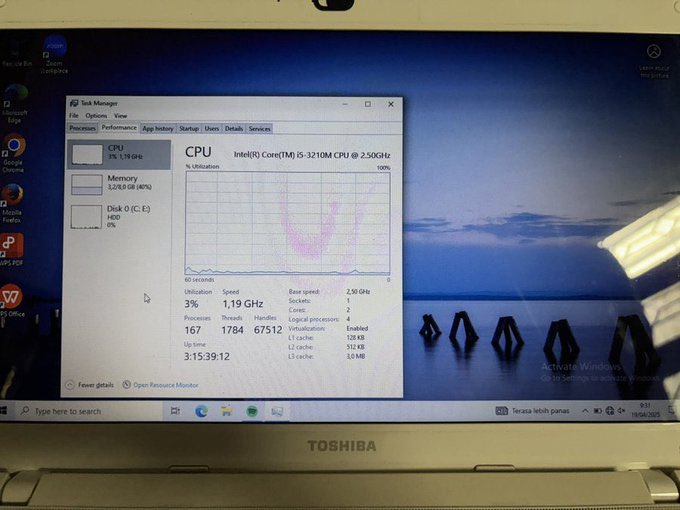Open the Startup tab
This screenshot has height=510, width=680.
pos(189,128)
